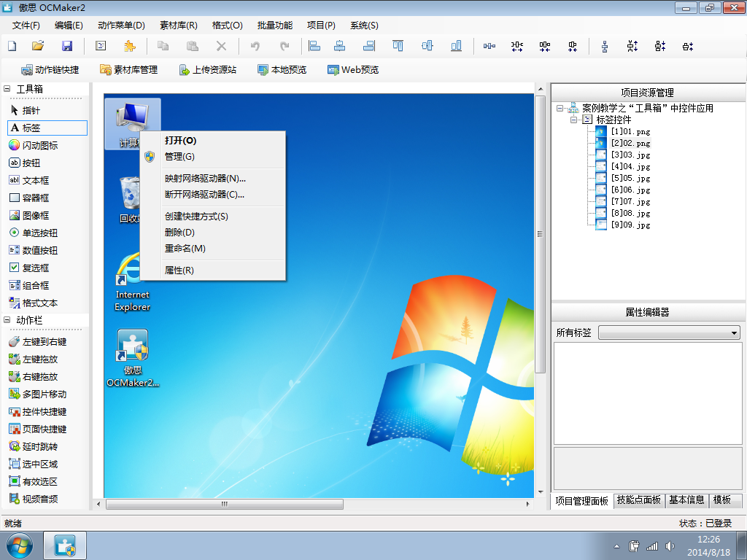Switch to the 基本信息 tab
The image size is (747, 560).
tap(686, 500)
